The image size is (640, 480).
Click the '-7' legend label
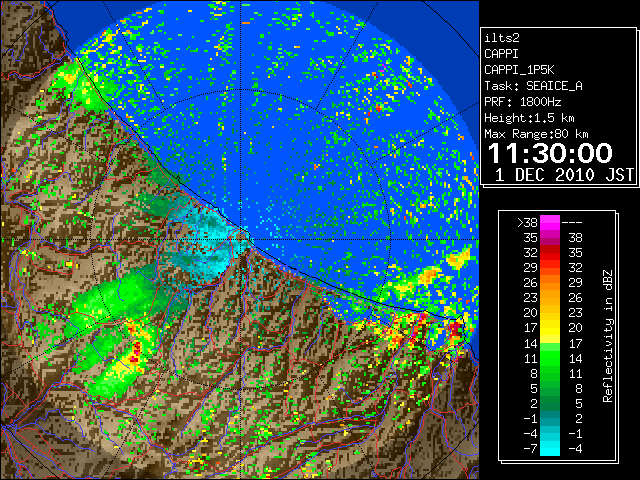(530, 448)
